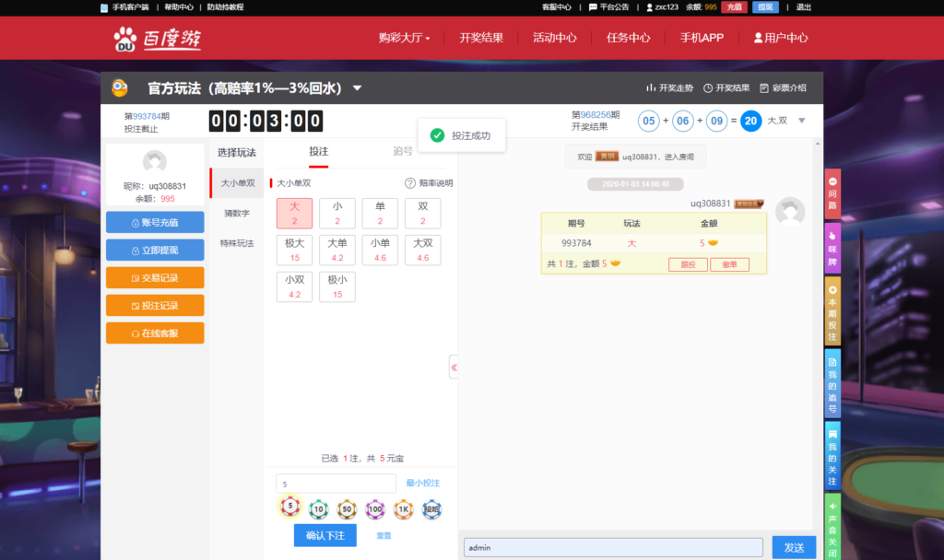944x560 pixels.
Task: Select the 5 betting chip
Action: point(290,507)
